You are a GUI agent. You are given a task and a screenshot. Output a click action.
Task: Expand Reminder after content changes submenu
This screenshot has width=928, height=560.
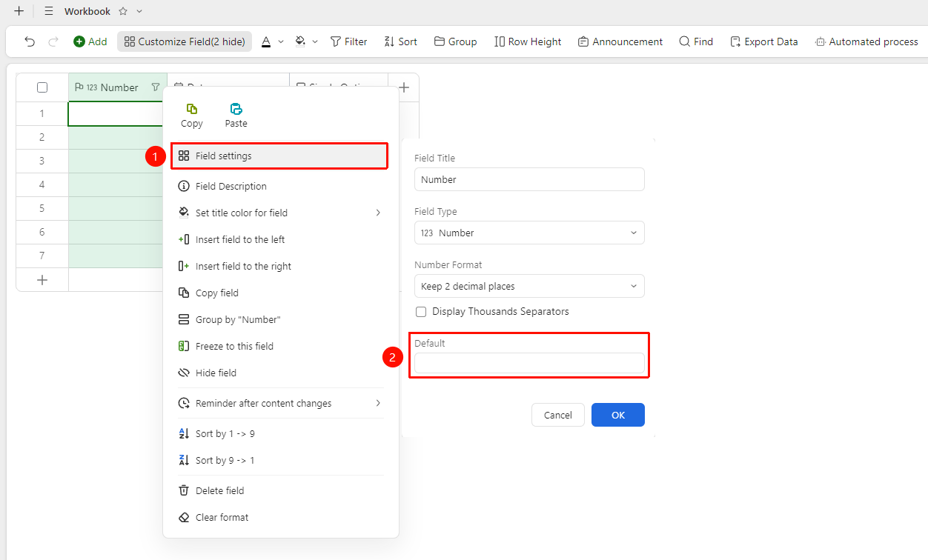point(281,403)
